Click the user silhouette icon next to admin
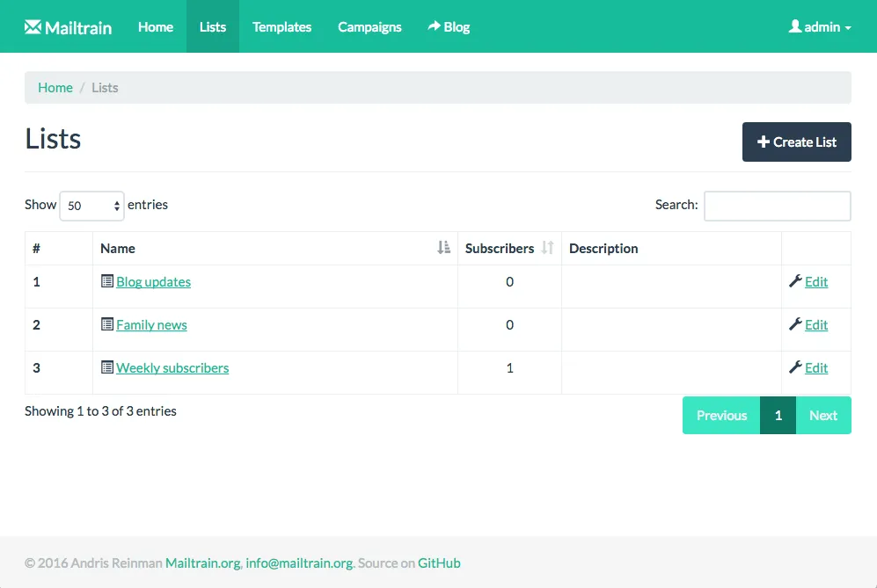The height and width of the screenshot is (588, 877). [794, 26]
